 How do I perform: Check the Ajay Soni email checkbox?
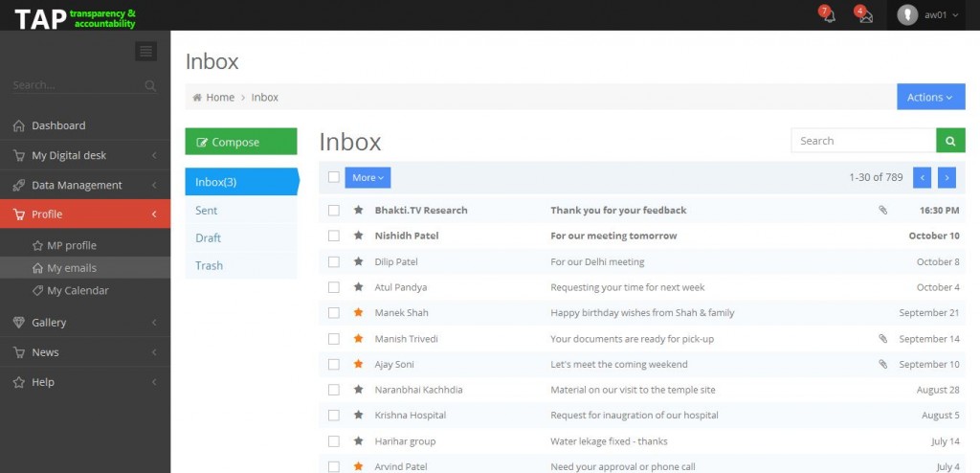pos(334,364)
